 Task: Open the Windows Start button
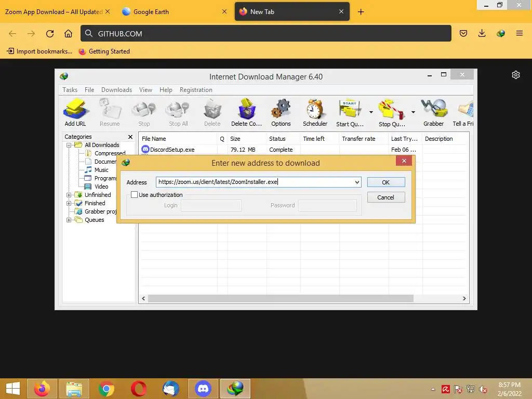tap(13, 389)
